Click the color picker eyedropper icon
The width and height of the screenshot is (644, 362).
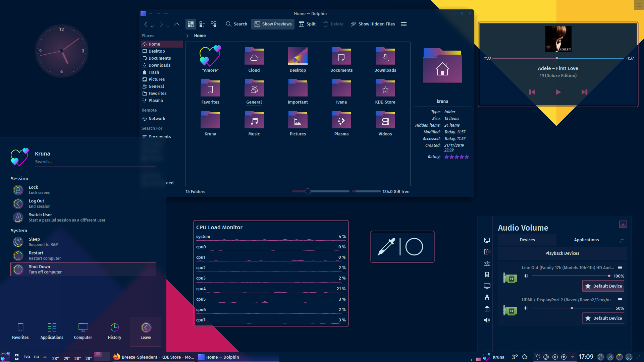pyautogui.click(x=387, y=247)
